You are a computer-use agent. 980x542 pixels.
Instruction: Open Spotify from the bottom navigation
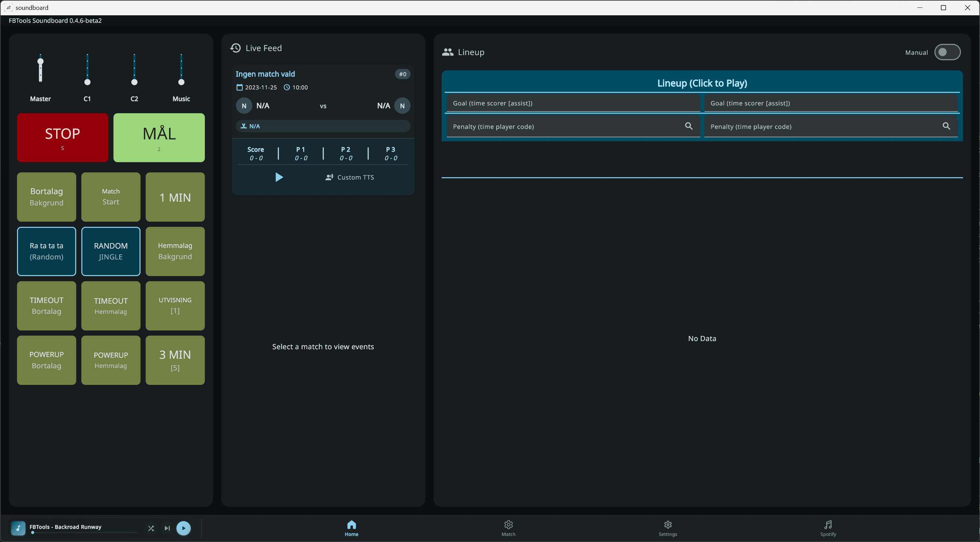click(828, 528)
